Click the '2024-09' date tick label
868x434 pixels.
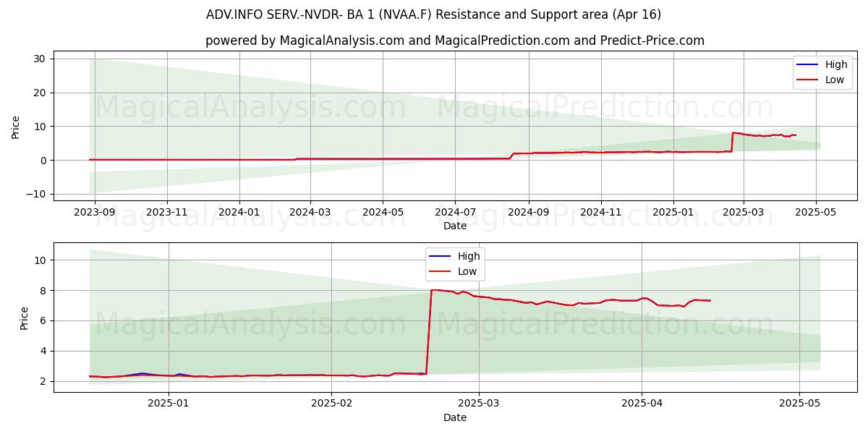point(528,212)
